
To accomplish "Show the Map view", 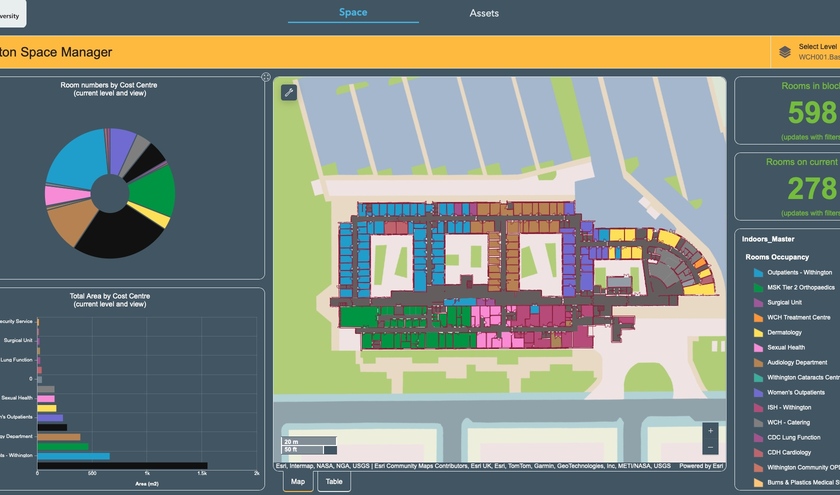I will (298, 481).
